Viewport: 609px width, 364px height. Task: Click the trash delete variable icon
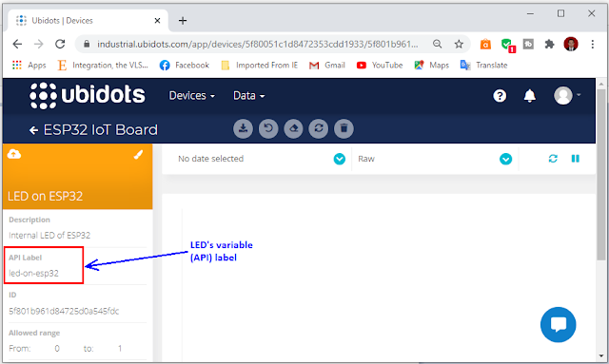[x=344, y=128]
